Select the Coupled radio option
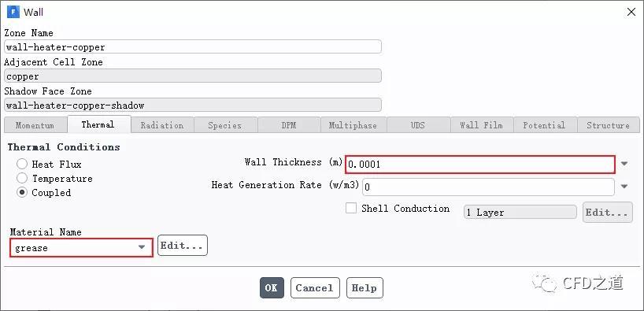This screenshot has height=311, width=644. (22, 192)
